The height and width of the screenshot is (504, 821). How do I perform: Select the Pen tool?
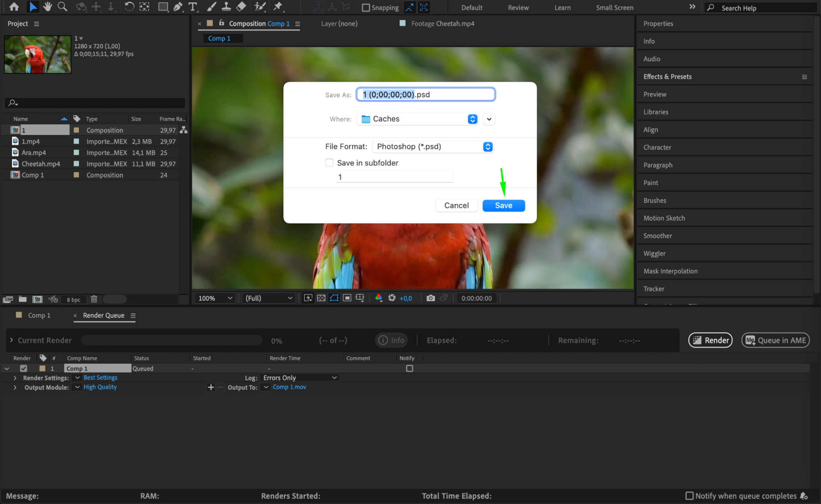coord(177,7)
